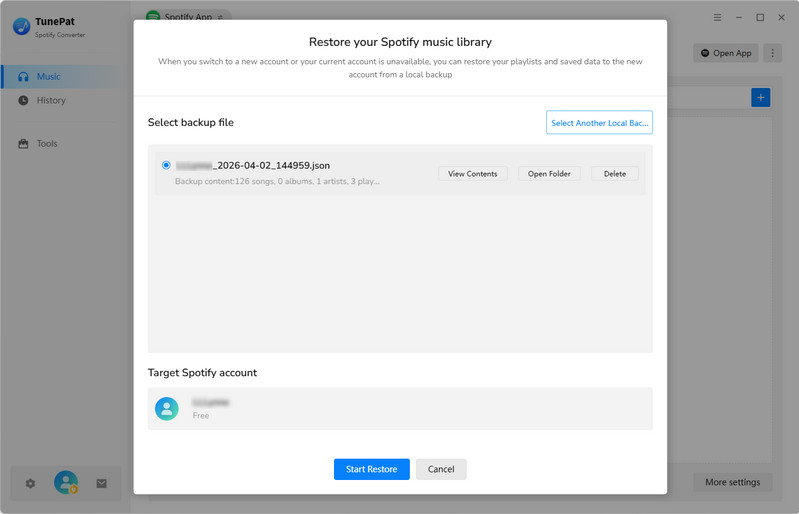Click the backup file name text
The height and width of the screenshot is (514, 799).
click(x=253, y=166)
